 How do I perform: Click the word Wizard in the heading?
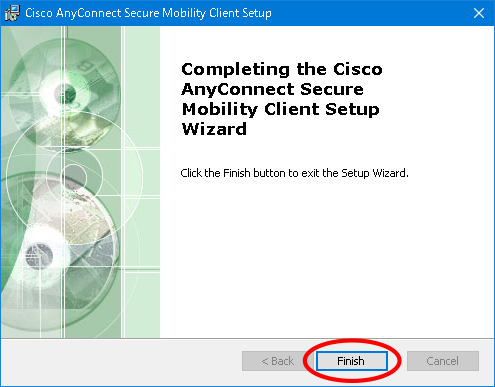(214, 129)
